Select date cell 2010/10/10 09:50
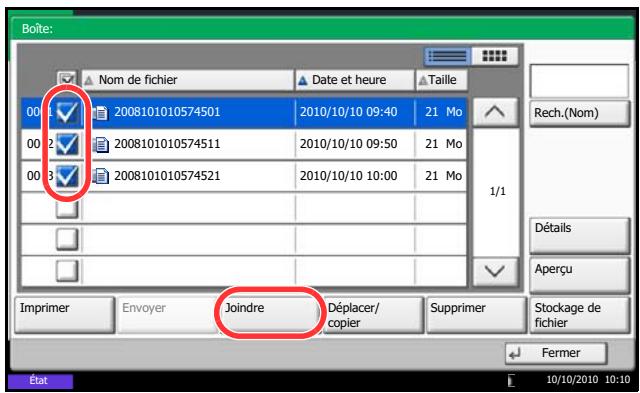The height and width of the screenshot is (393, 640). (349, 144)
